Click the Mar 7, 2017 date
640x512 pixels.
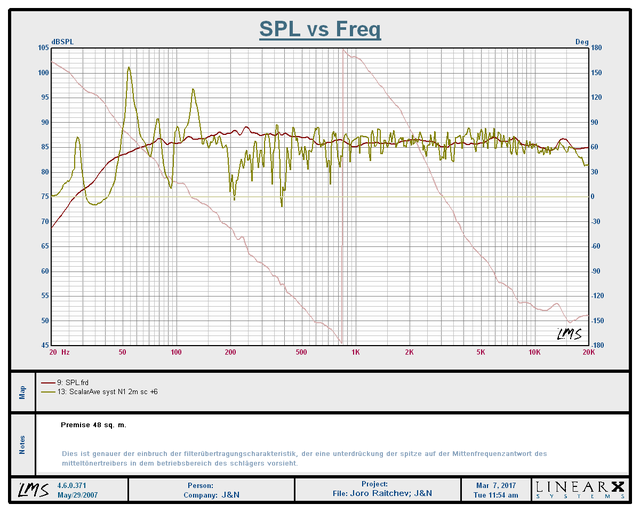[x=496, y=485]
